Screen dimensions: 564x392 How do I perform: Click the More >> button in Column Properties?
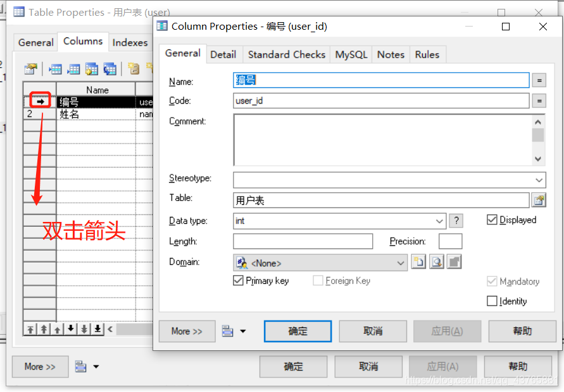(x=187, y=331)
